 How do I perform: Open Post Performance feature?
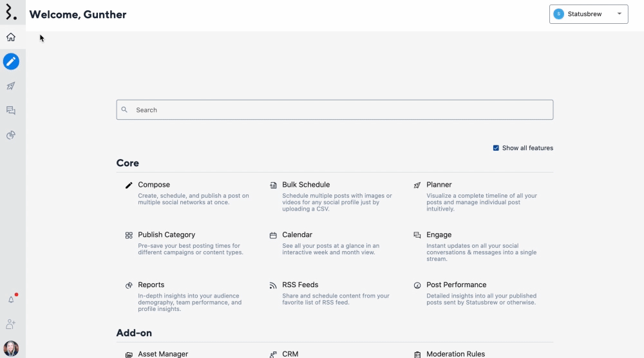click(x=456, y=285)
